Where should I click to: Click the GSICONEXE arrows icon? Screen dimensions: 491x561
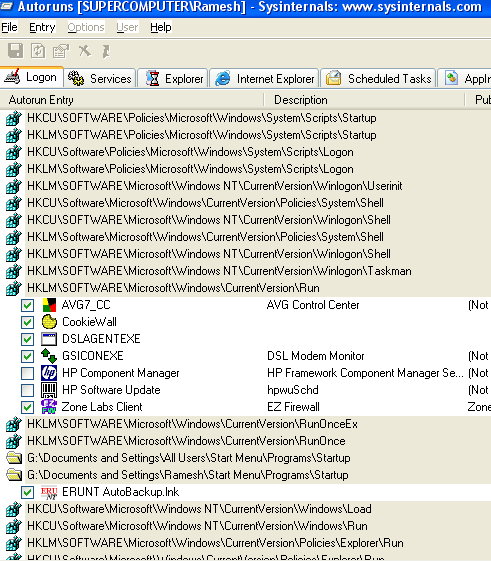click(x=49, y=356)
